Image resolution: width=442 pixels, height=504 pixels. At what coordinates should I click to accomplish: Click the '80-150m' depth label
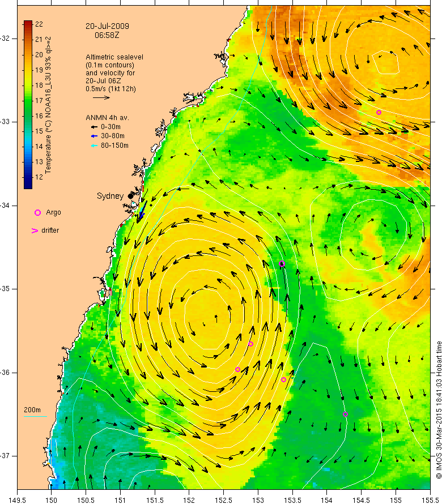[114, 146]
